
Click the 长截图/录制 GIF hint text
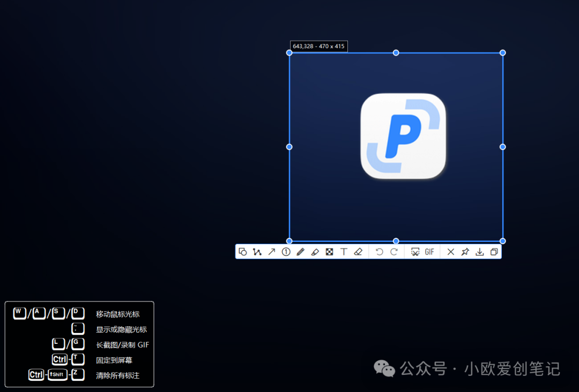tap(123, 345)
